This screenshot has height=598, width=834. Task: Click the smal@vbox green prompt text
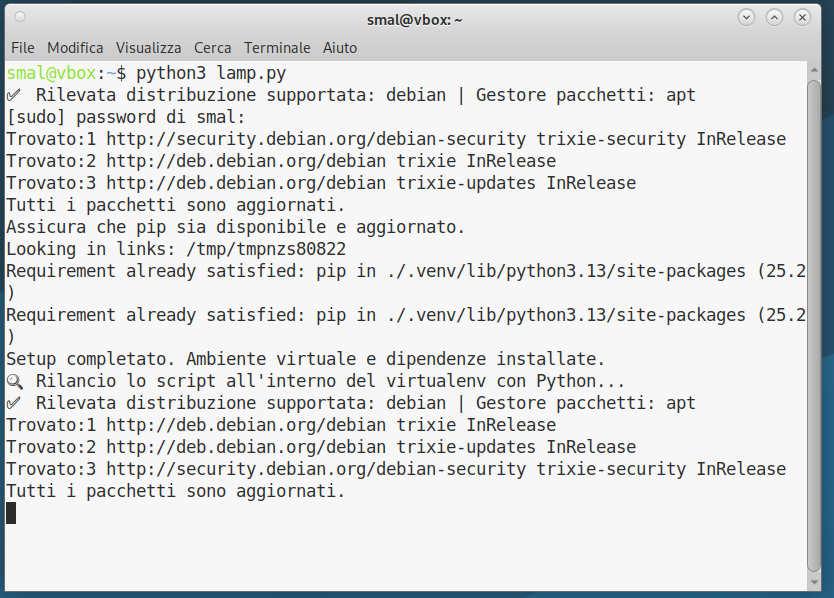click(51, 73)
